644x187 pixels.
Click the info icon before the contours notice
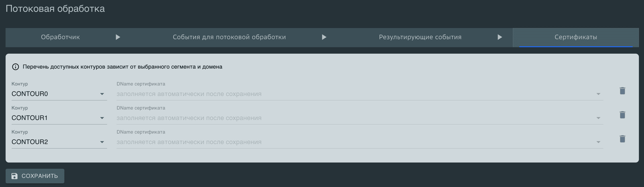click(x=16, y=67)
